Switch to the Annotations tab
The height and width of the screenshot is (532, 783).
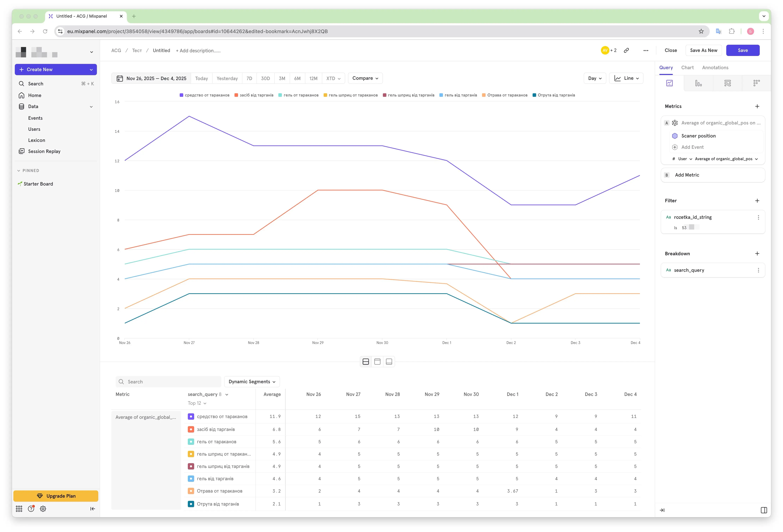(x=715, y=68)
